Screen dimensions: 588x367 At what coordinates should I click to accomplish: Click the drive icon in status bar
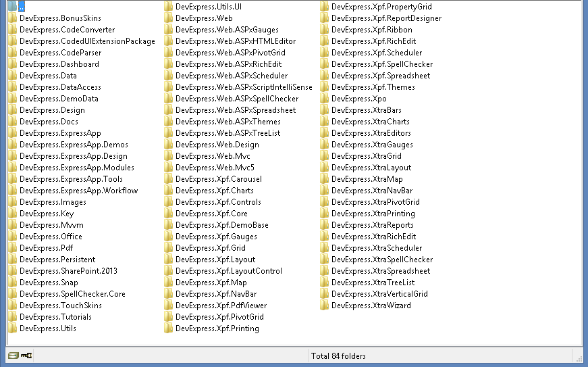[x=13, y=356]
